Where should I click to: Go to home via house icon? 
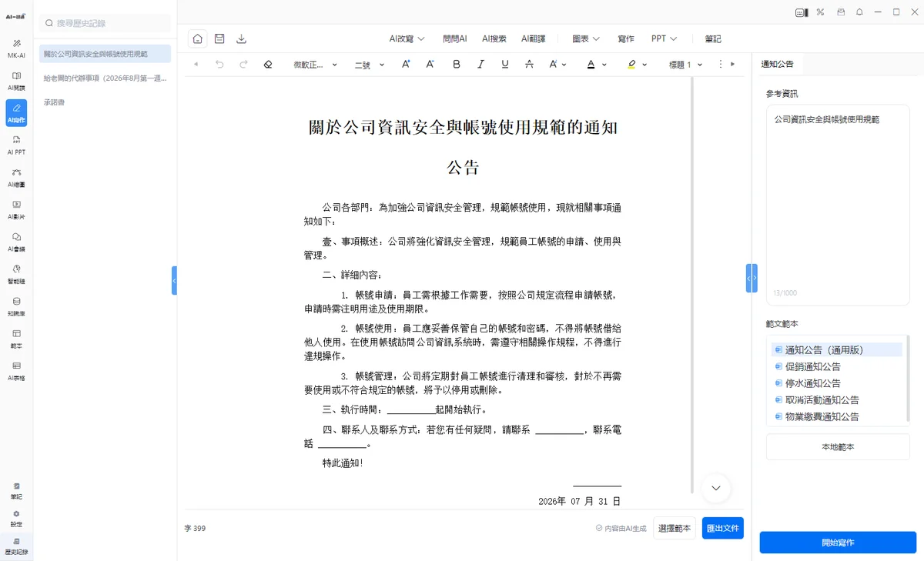(x=198, y=38)
